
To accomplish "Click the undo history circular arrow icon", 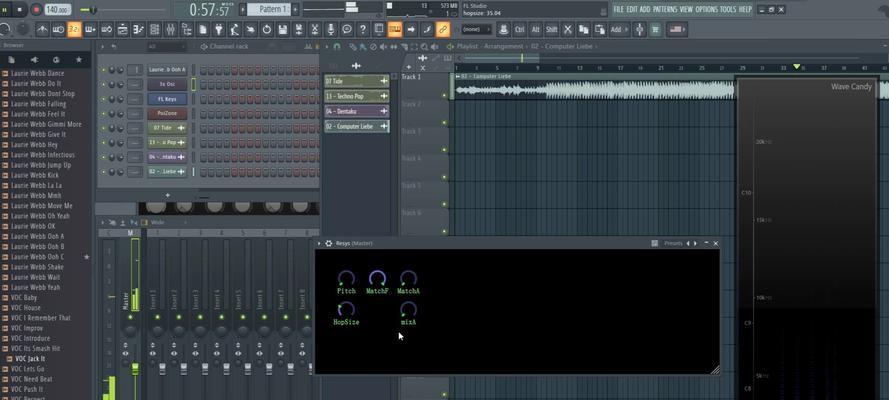I will tap(266, 29).
